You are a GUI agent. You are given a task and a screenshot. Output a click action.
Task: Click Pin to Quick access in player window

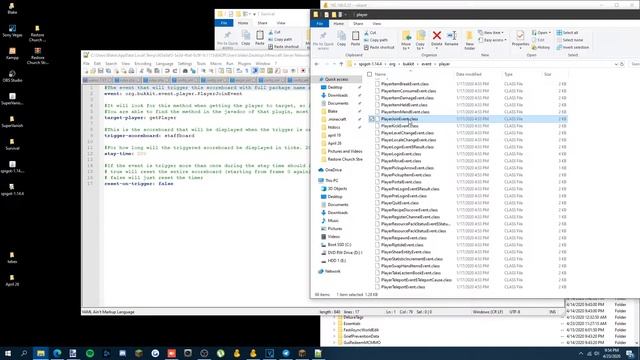click(323, 40)
